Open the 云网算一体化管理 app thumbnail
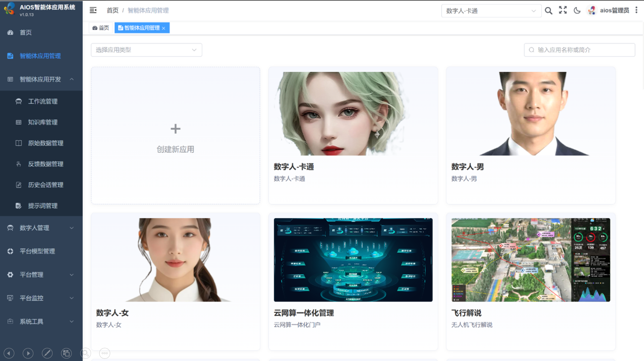The image size is (644, 361). click(x=353, y=260)
